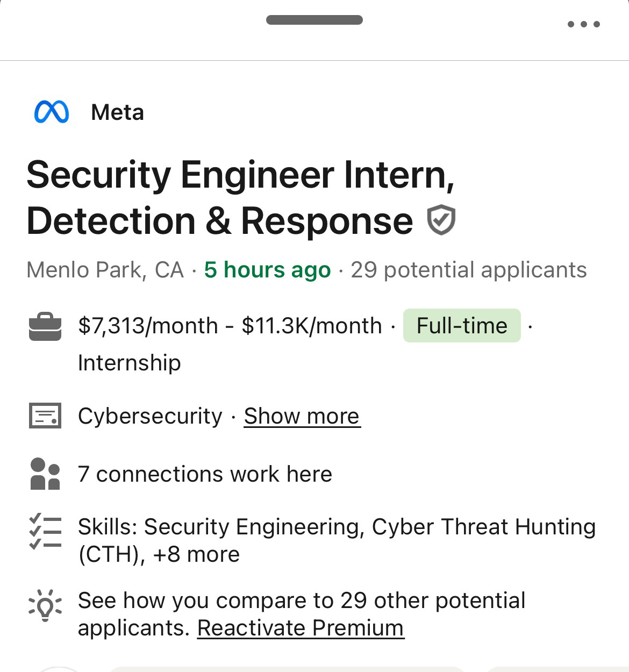Click the skills checklist icon
629x672 pixels.
coord(45,532)
